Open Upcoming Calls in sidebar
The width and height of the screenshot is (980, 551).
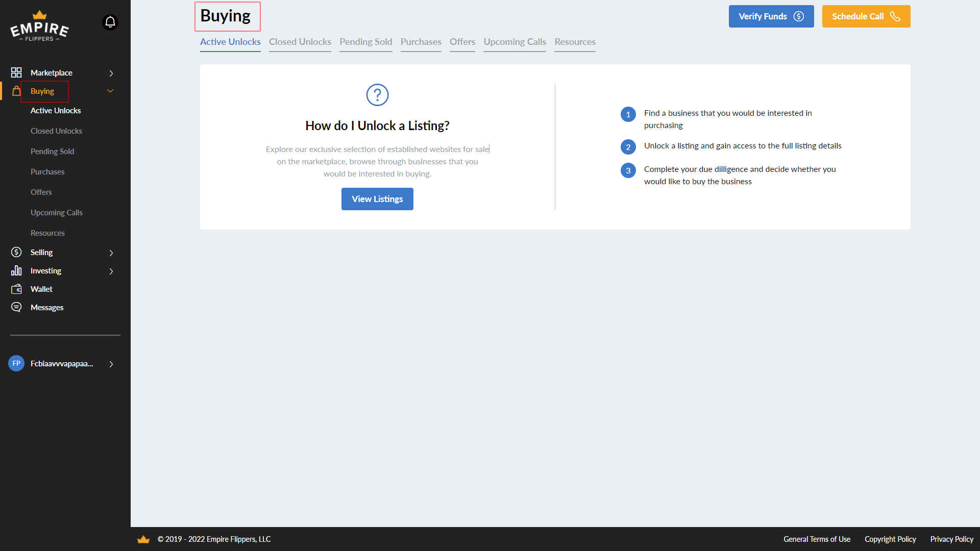point(56,212)
